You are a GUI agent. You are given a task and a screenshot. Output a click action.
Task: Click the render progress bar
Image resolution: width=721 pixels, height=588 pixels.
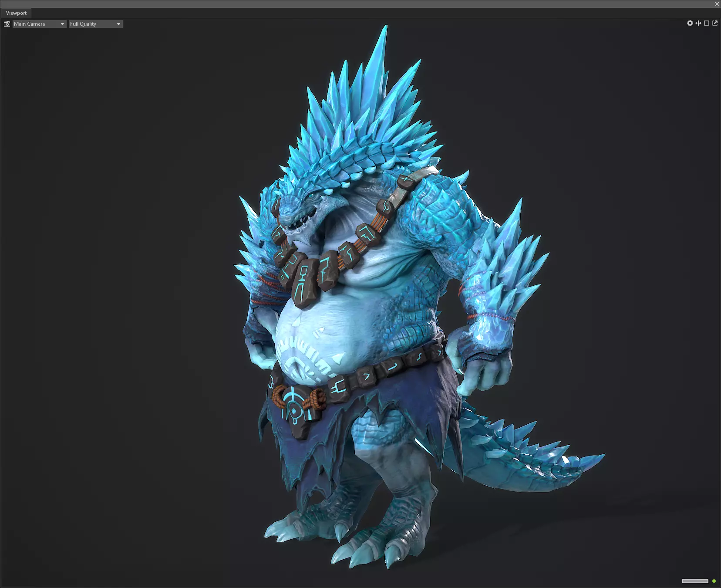695,581
